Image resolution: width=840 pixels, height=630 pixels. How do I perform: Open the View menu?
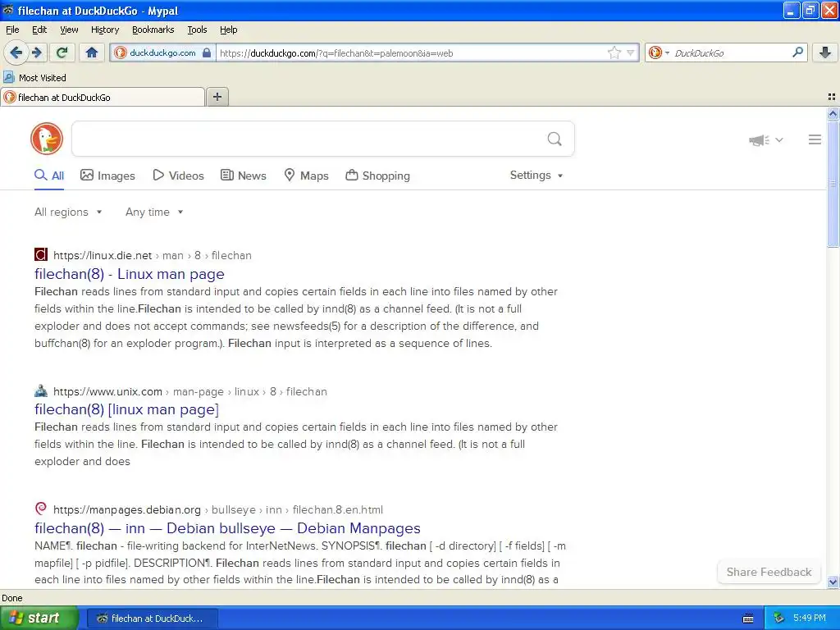coord(69,30)
